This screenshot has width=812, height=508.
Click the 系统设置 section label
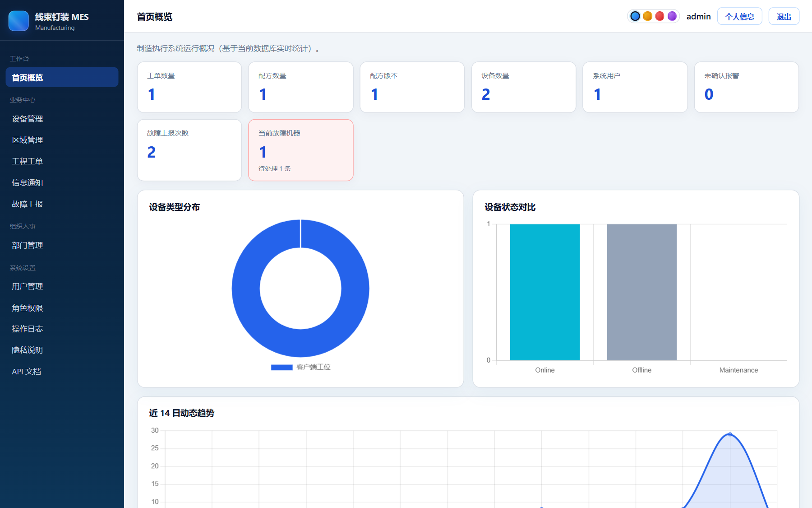click(23, 268)
